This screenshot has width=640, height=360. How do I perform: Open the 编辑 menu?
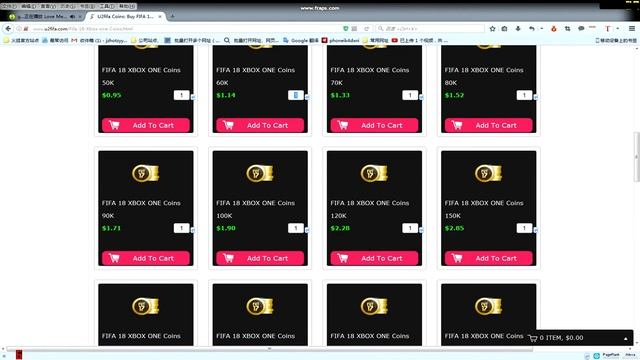coord(28,6)
